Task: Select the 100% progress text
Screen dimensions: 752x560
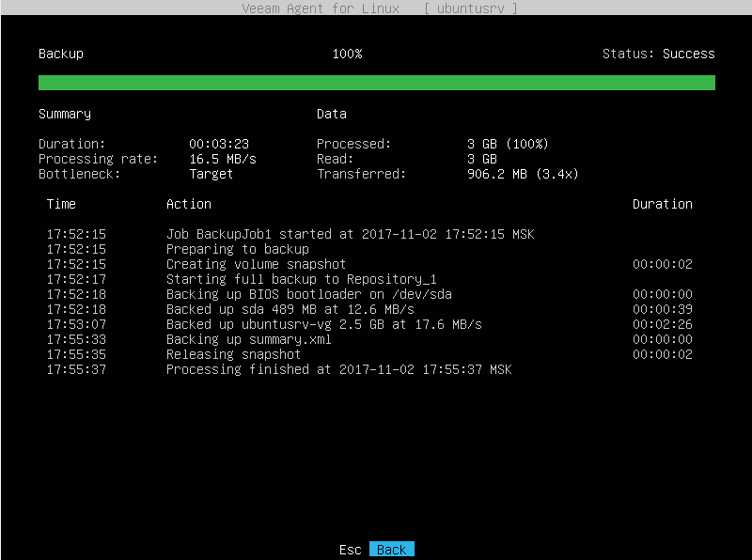Action: pos(347,54)
